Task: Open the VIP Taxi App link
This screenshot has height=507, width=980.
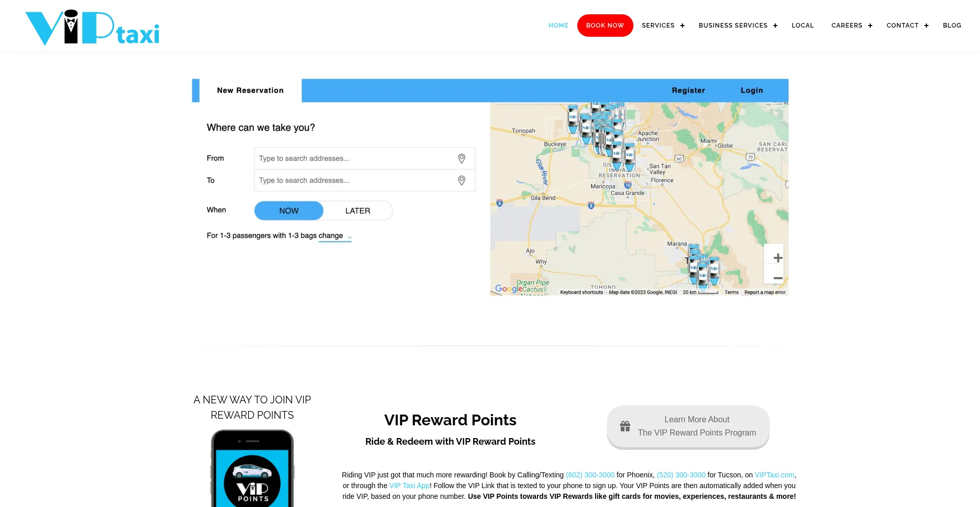Action: (409, 486)
